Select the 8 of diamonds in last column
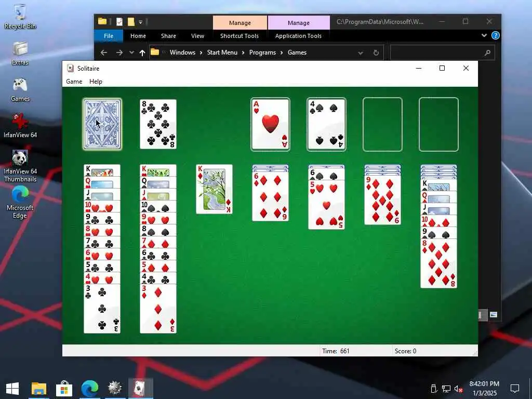This screenshot has height=399, width=532. (438, 263)
